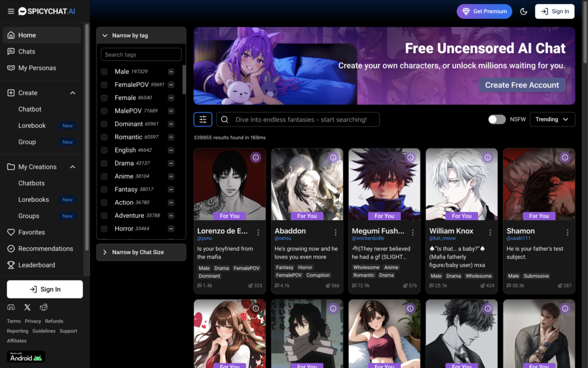
Task: Collapse the Create section chevron
Action: click(x=73, y=93)
